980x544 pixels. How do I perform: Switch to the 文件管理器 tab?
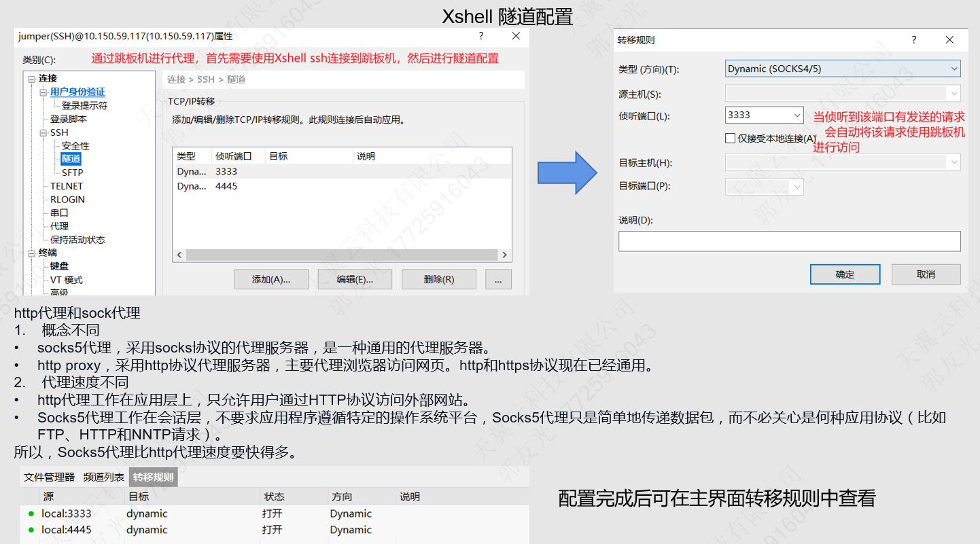48,477
